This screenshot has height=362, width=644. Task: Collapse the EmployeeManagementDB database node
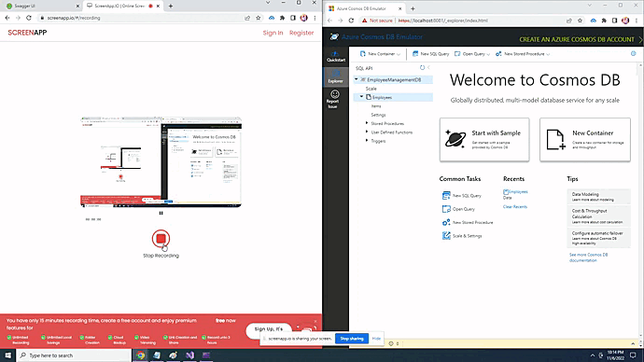357,79
